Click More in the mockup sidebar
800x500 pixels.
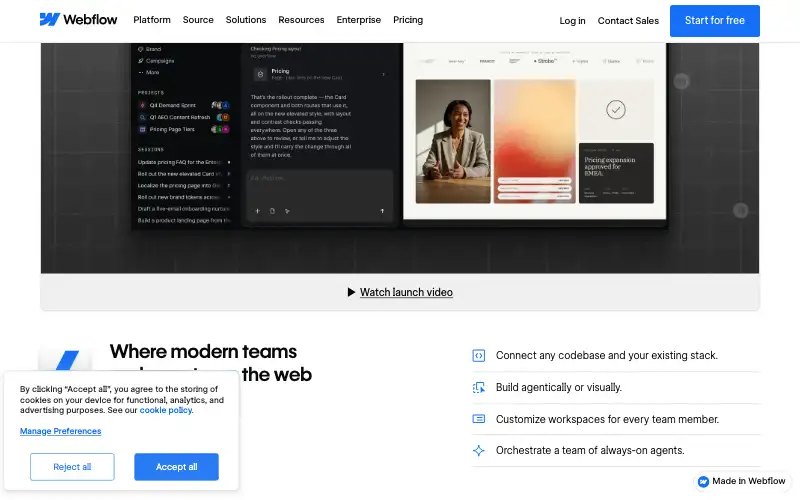coord(152,72)
